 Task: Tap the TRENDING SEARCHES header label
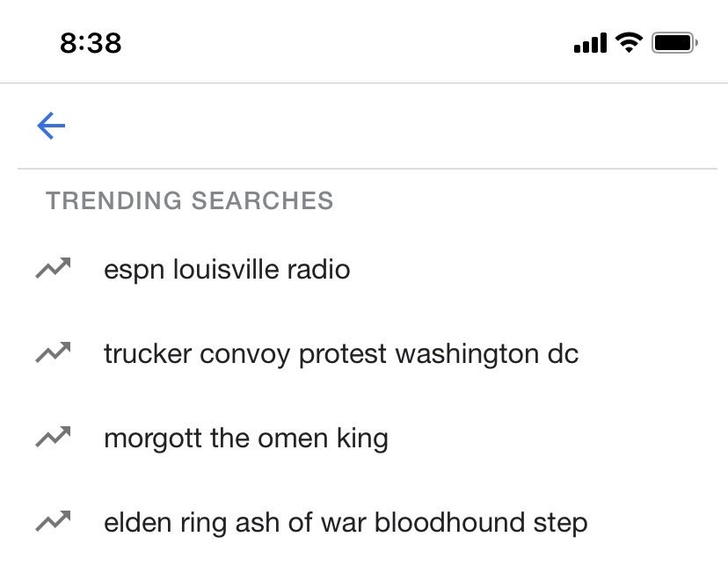click(x=189, y=200)
